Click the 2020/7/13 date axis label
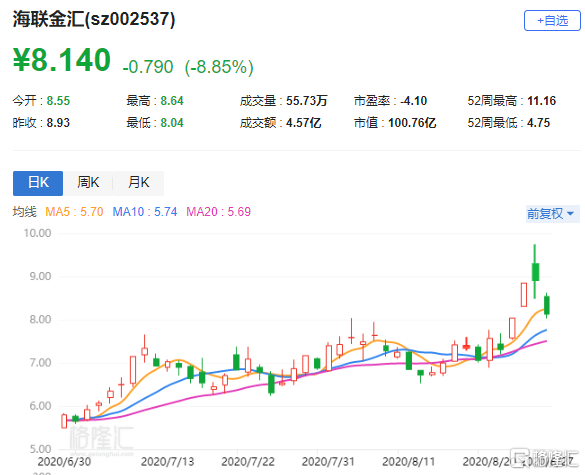Viewport: 585px width, 475px height. coord(168,462)
